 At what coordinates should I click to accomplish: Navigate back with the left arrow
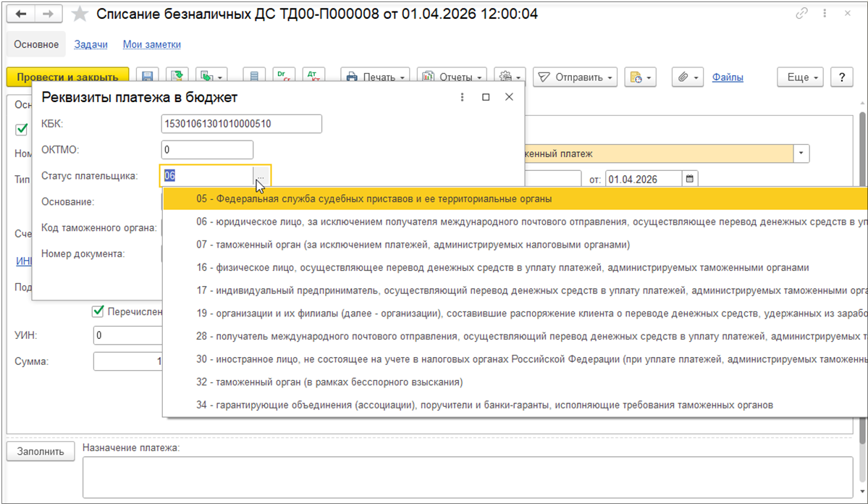21,14
